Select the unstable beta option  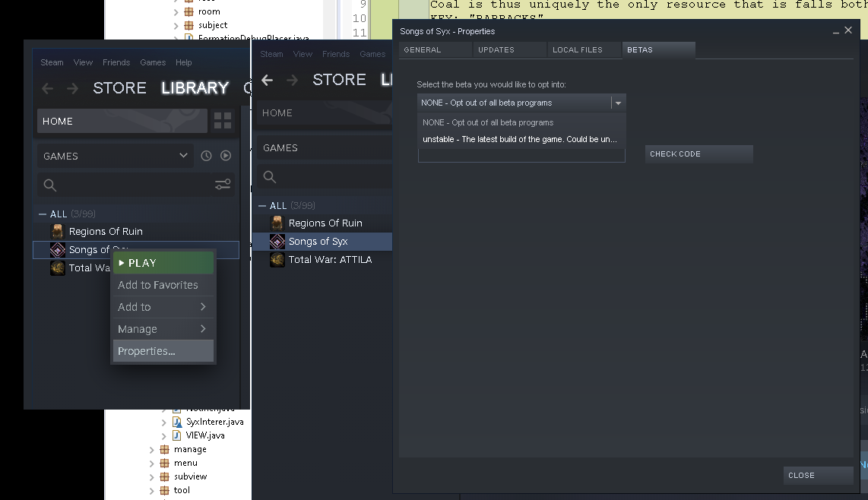pyautogui.click(x=520, y=139)
